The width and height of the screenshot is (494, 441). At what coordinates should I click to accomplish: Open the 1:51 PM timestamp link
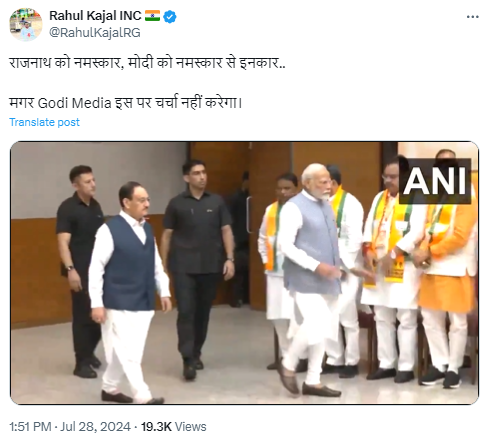coord(30,427)
